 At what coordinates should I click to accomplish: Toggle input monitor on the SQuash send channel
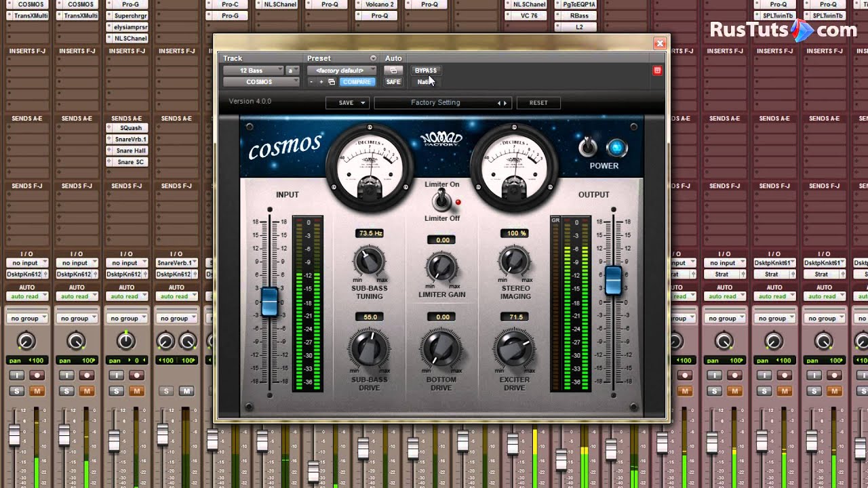click(116, 375)
